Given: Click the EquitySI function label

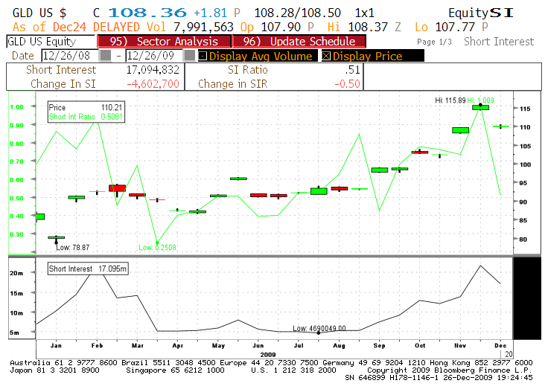Looking at the screenshot, I should (481, 13).
